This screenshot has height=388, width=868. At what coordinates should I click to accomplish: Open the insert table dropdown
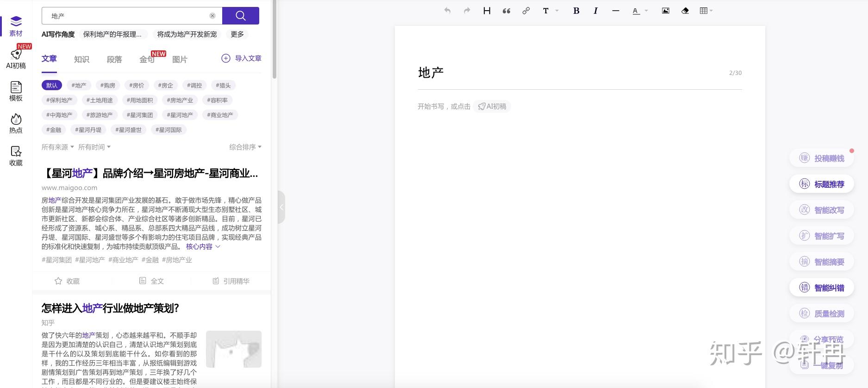(x=706, y=11)
